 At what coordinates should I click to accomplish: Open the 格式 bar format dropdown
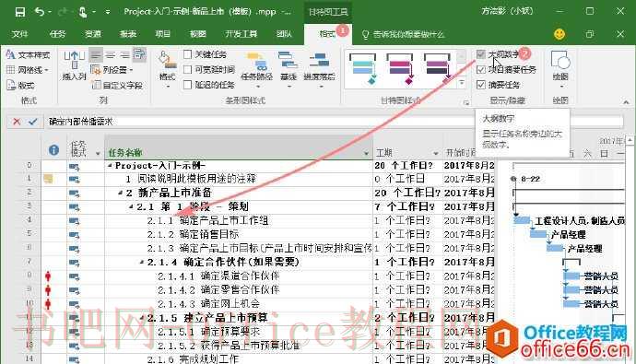click(x=167, y=69)
